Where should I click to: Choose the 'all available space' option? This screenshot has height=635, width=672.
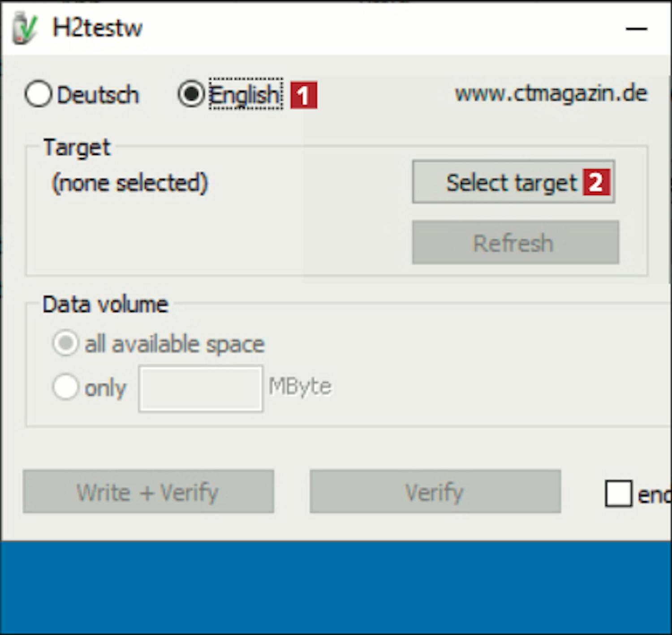coord(66,343)
